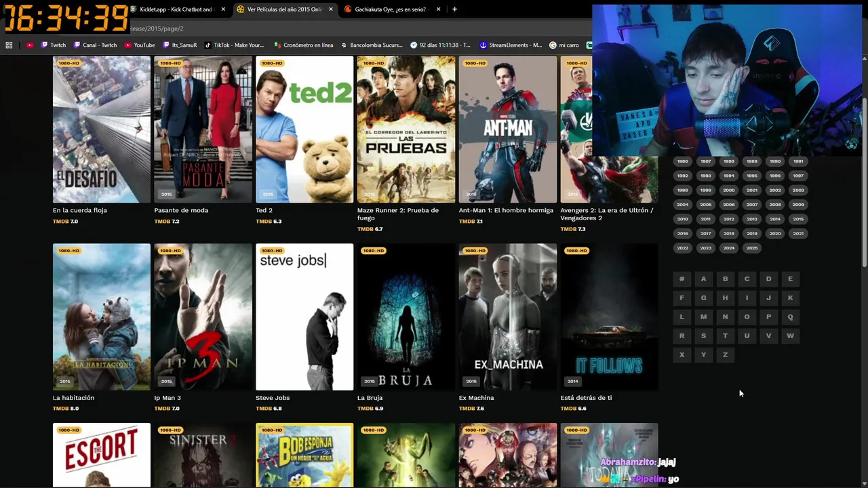The width and height of the screenshot is (868, 488).
Task: Filter titles starting with letter A
Action: pyautogui.click(x=703, y=279)
